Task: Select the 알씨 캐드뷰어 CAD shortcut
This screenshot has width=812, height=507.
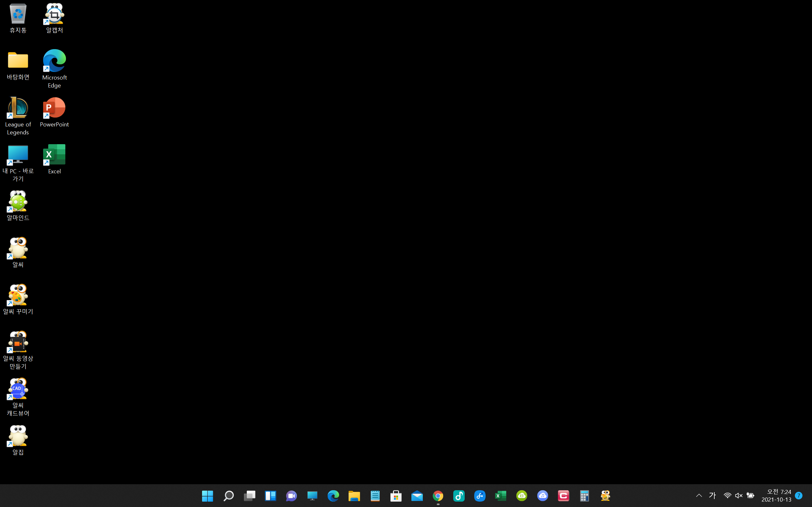Action: tap(18, 390)
